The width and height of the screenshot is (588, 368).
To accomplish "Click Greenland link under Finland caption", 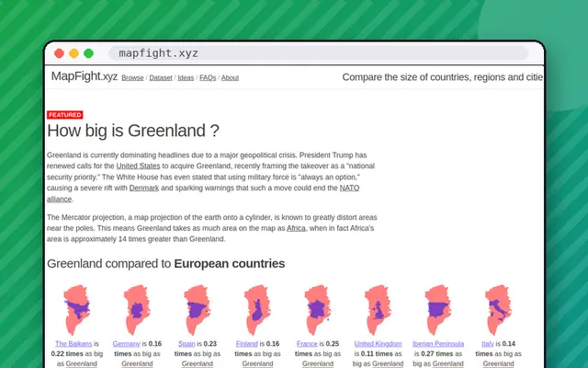I will 257,363.
